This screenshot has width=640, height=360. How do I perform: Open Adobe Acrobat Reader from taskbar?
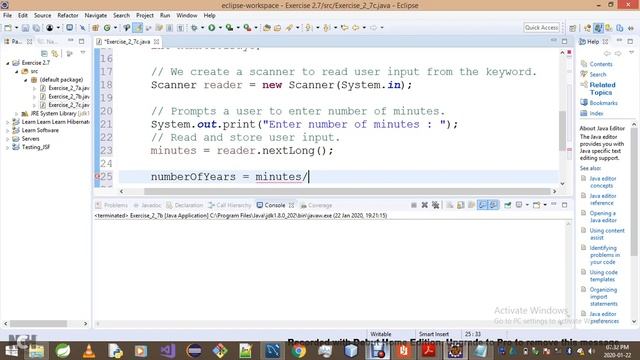click(x=429, y=351)
